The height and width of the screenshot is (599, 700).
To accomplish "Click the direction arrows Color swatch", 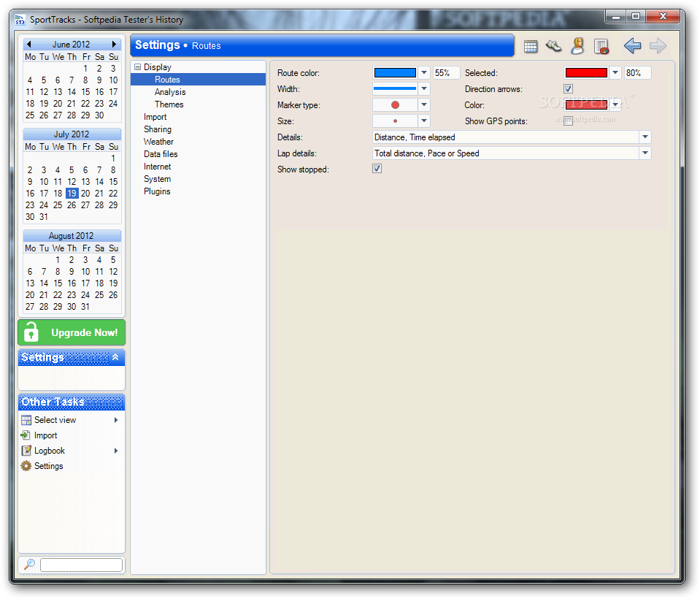I will (586, 104).
